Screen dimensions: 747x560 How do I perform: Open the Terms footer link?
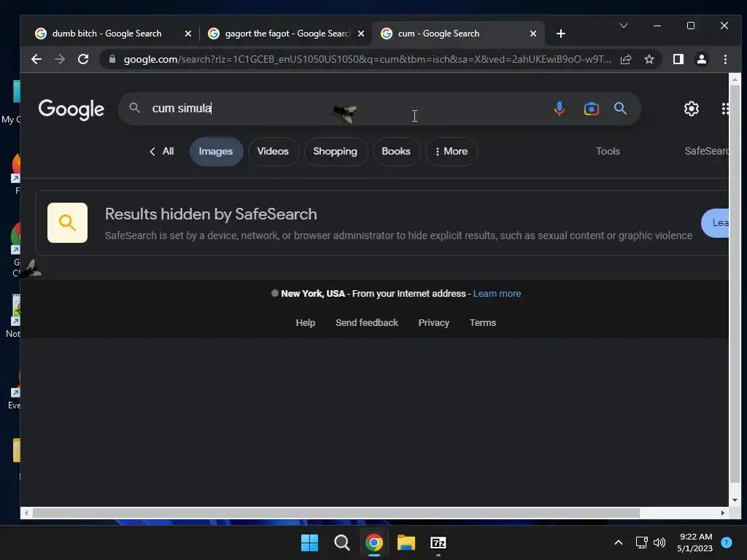[483, 323]
